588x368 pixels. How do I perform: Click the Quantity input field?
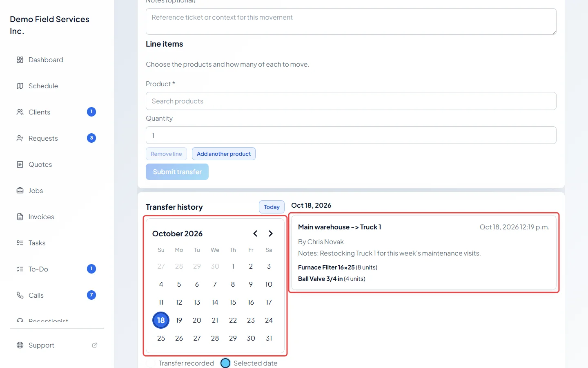coord(351,135)
